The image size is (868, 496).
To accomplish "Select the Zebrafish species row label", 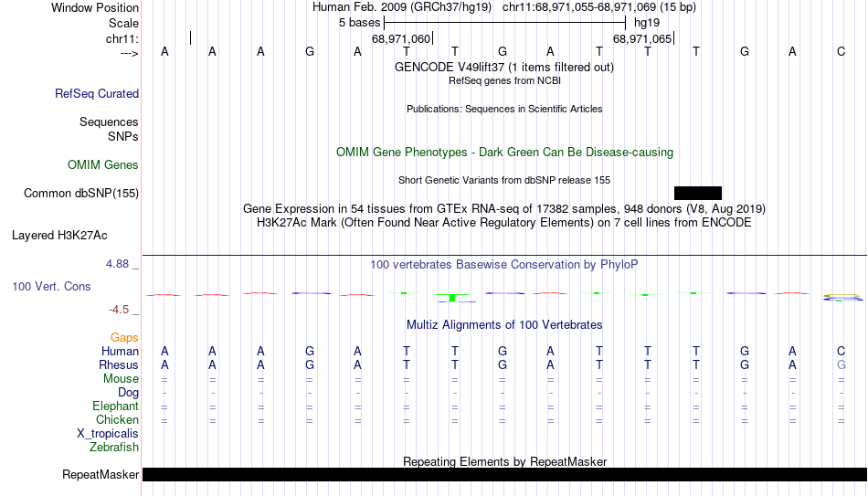I will [x=114, y=447].
